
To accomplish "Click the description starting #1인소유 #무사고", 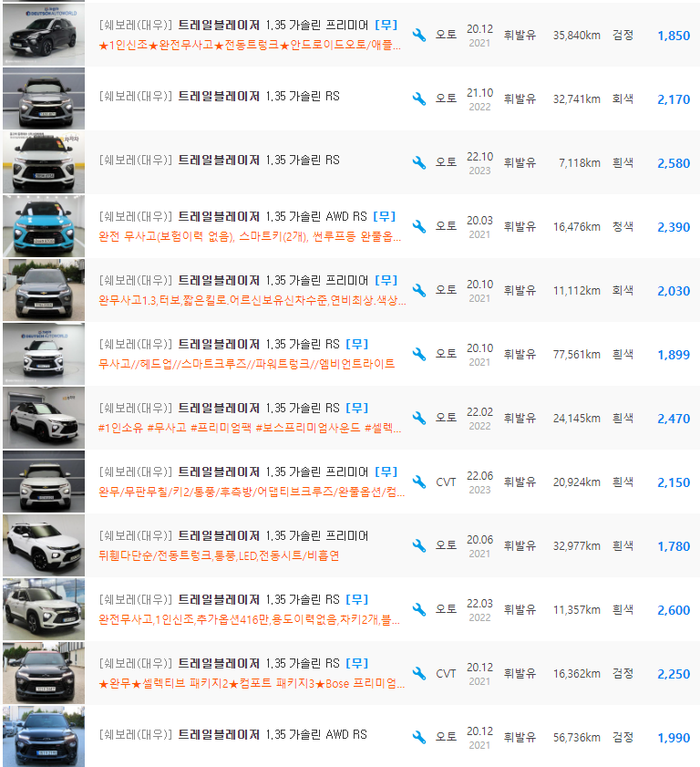I will click(x=250, y=428).
